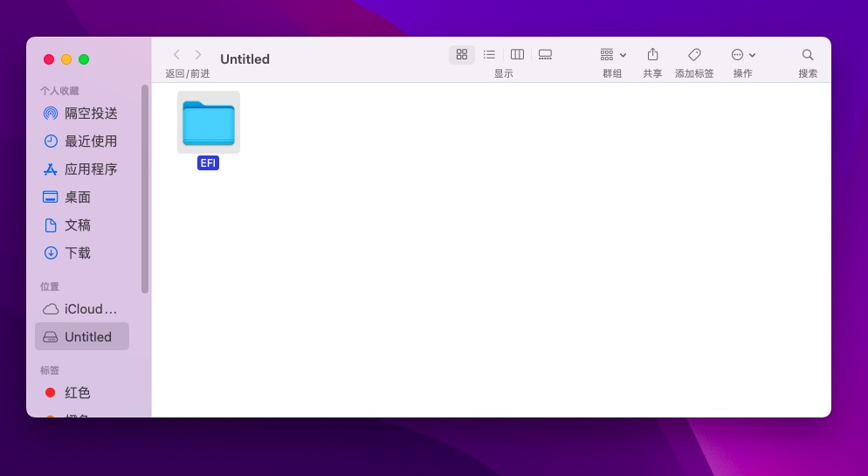
Task: Open Applications (应用程序) in sidebar
Action: (82, 169)
